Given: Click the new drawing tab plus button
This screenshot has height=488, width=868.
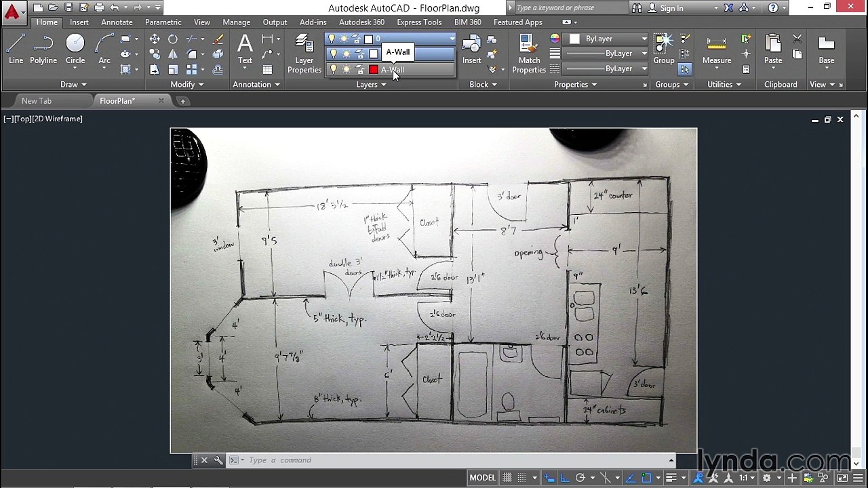Looking at the screenshot, I should point(182,101).
